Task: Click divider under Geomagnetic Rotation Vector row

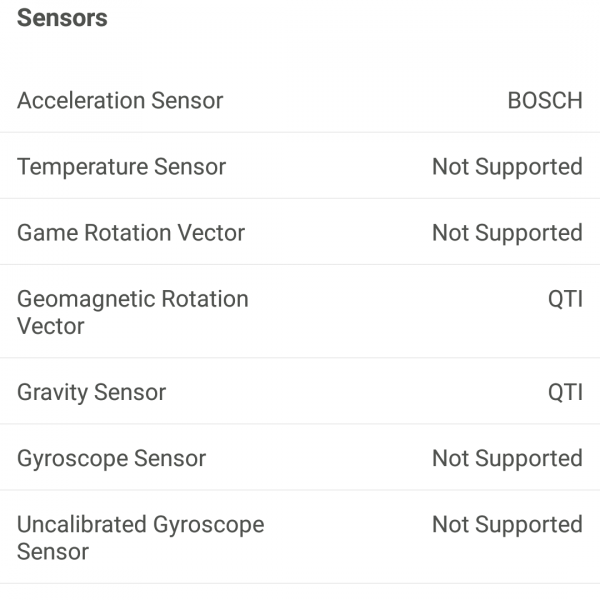Action: pyautogui.click(x=300, y=357)
